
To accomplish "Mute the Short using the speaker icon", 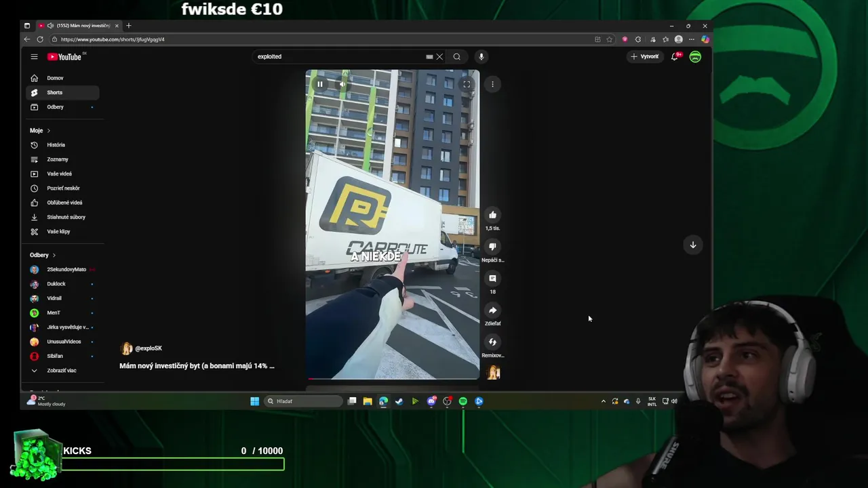I will (x=342, y=84).
